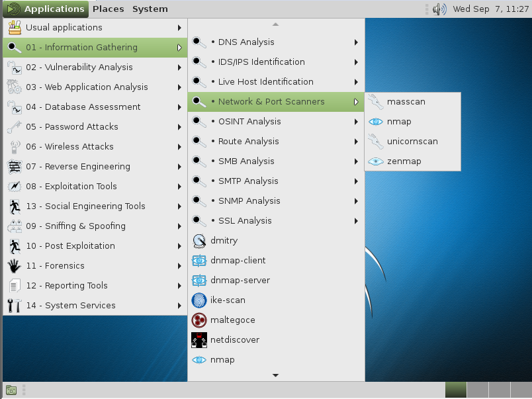The height and width of the screenshot is (399, 532).
Task: Click the System Services wrench icon
Action: coord(15,305)
